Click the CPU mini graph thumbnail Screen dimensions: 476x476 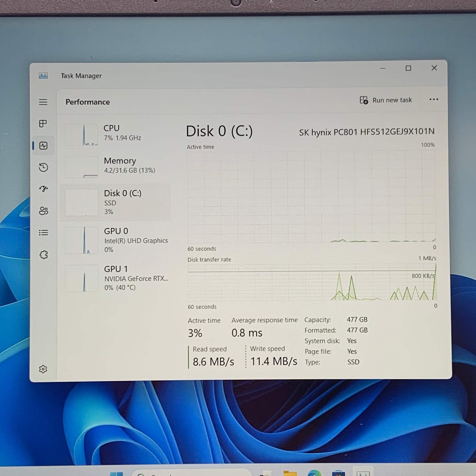pyautogui.click(x=81, y=135)
